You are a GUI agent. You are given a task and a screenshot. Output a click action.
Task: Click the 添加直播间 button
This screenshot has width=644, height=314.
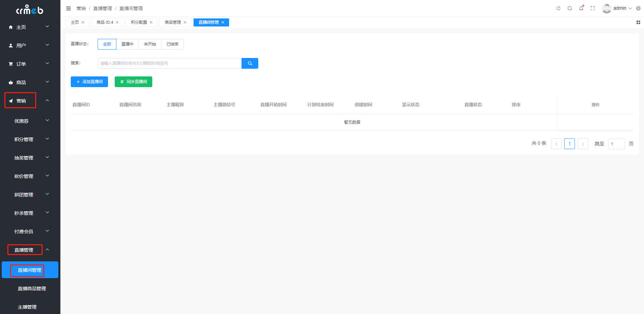89,82
